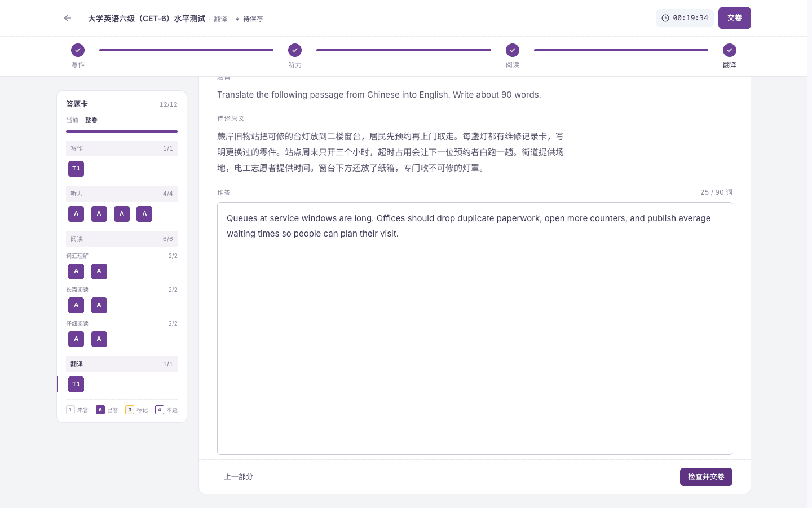
Task: Click the 长篇阅读 subsection label
Action: point(77,290)
